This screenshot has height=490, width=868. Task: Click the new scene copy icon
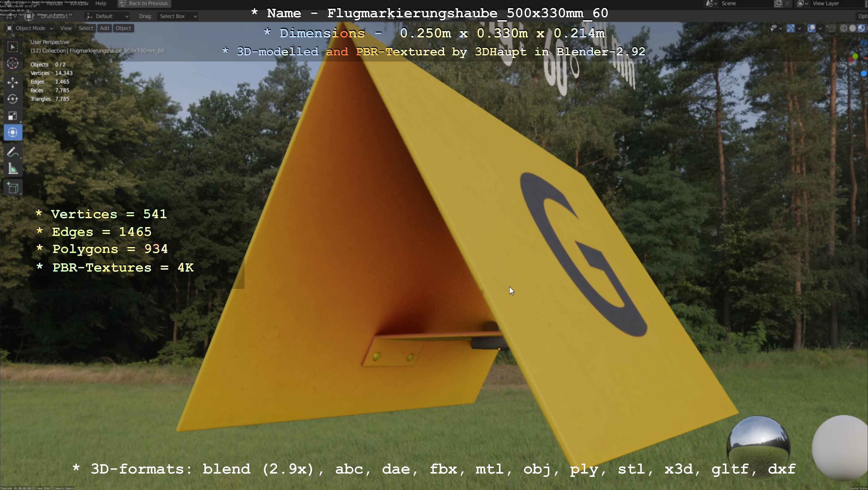pyautogui.click(x=778, y=3)
